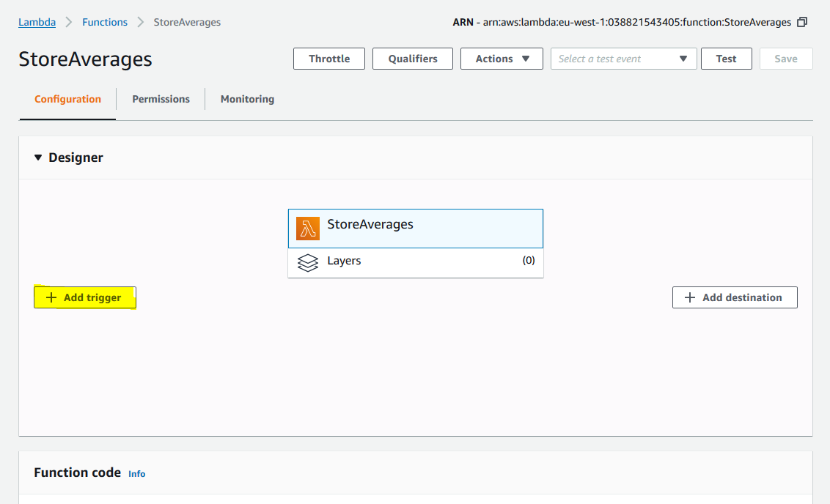Viewport: 830px width, 504px height.
Task: Go to Lambda in the breadcrumb
Action: [x=37, y=22]
